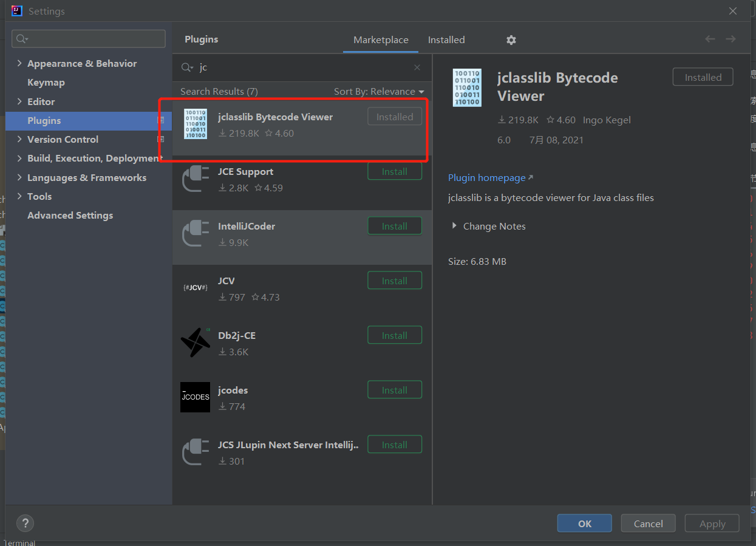Click the jclasslib binary icon in the results list
This screenshot has height=546, width=756.
[196, 124]
